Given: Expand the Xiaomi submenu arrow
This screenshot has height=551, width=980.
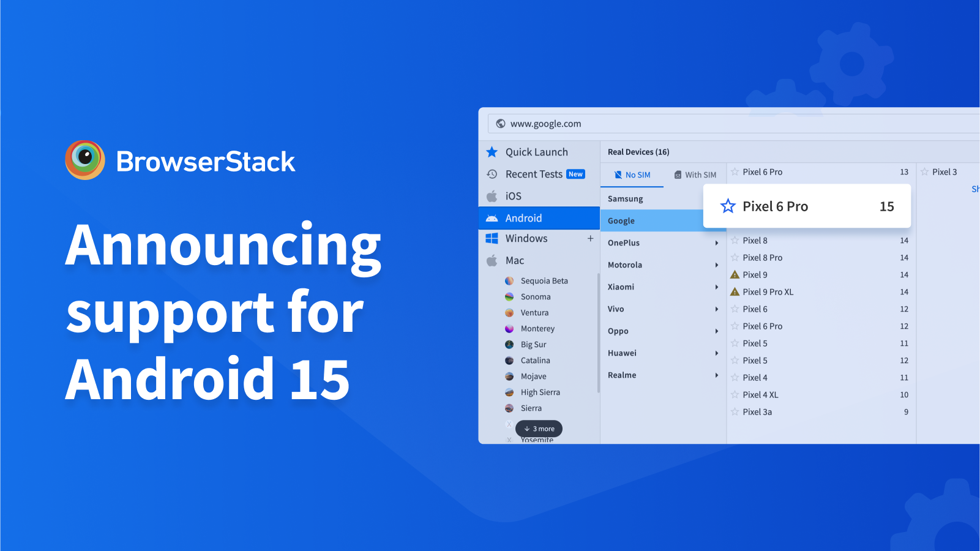Looking at the screenshot, I should click(716, 287).
